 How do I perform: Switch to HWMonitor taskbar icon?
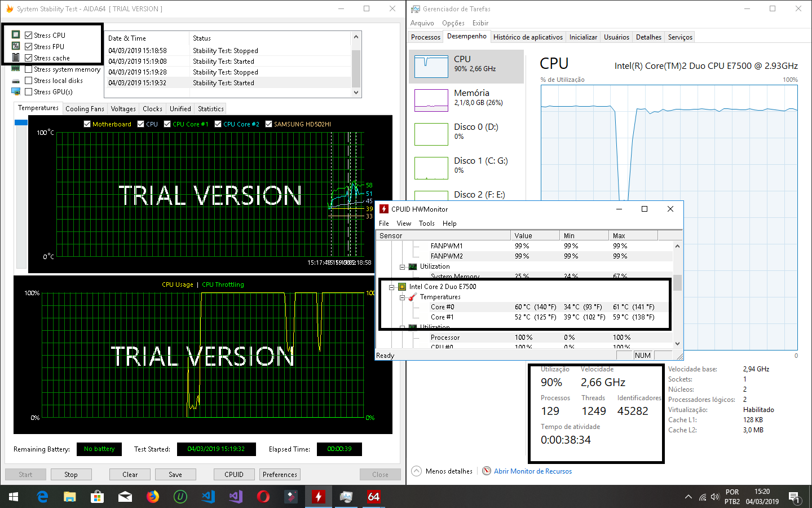click(x=319, y=497)
